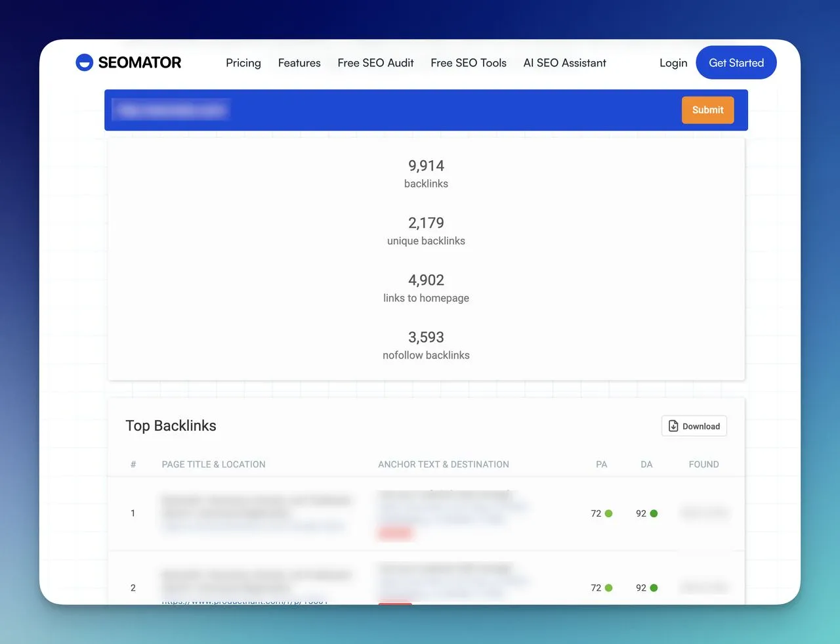Click the FOUND column header
Image resolution: width=840 pixels, height=644 pixels.
click(x=703, y=464)
